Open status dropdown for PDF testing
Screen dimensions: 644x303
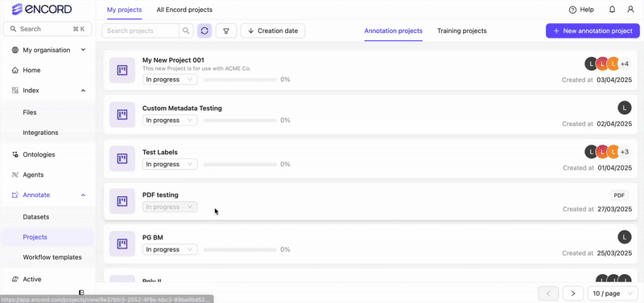[x=170, y=207]
